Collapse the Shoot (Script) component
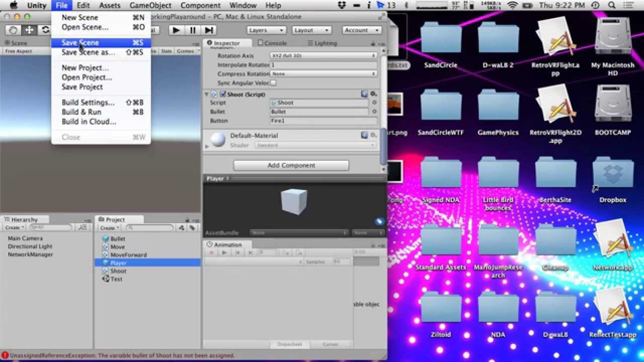The height and width of the screenshot is (362, 644). click(x=206, y=95)
